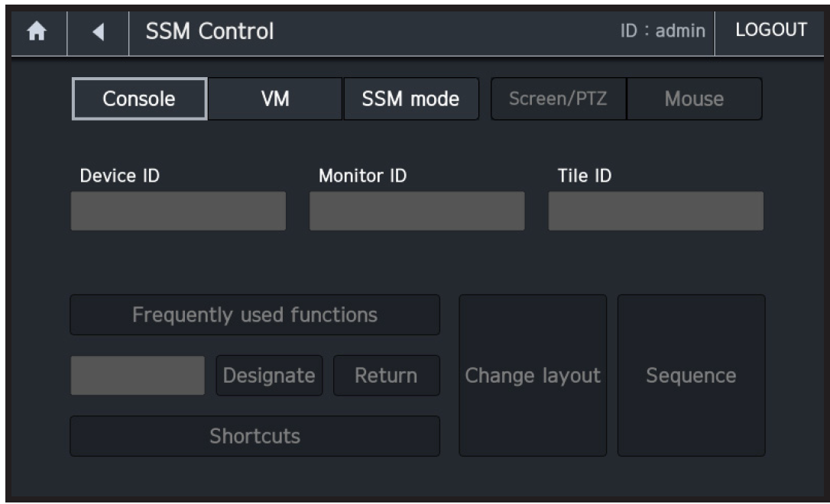The height and width of the screenshot is (504, 830).
Task: Click the input box beside Designate
Action: tap(138, 376)
